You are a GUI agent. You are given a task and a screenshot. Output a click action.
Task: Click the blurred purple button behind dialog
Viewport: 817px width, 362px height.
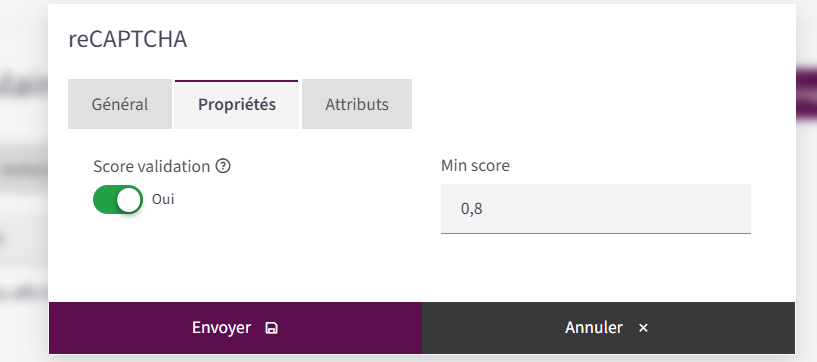coord(806,94)
